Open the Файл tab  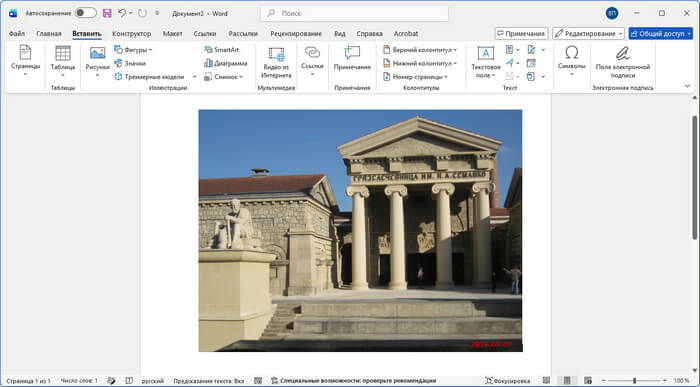(17, 33)
